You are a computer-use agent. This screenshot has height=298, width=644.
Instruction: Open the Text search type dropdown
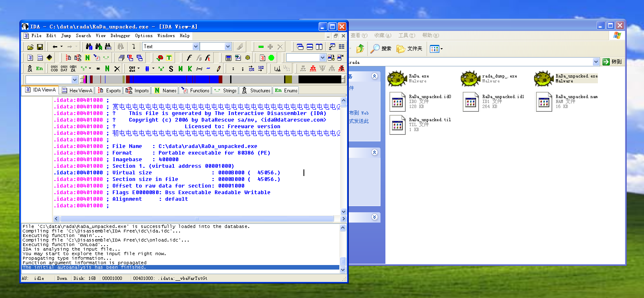click(x=196, y=47)
